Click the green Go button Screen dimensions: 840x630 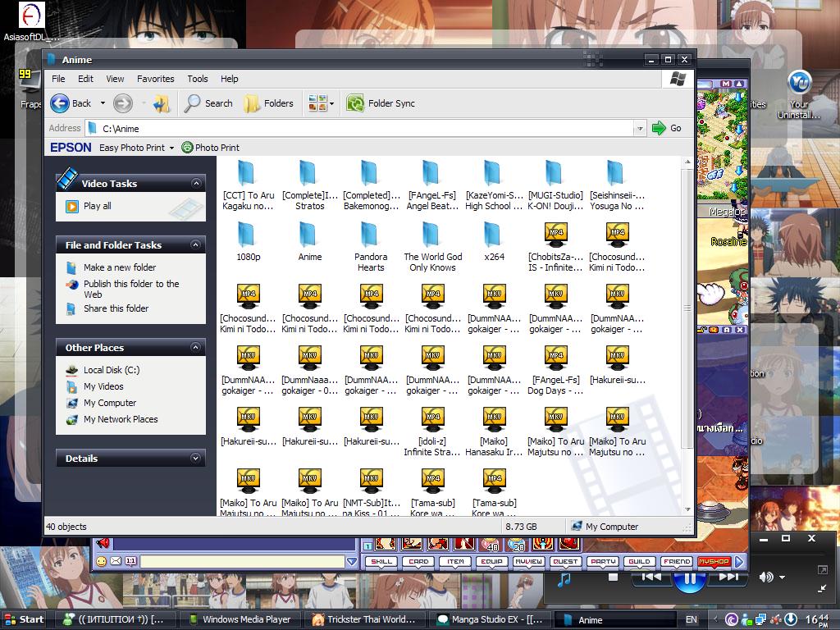(x=667, y=128)
